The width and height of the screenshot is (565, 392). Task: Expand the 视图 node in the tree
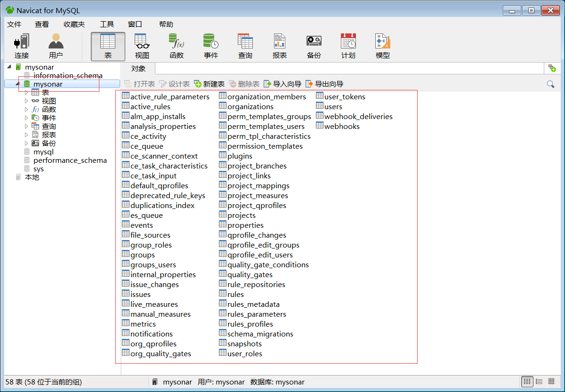(x=26, y=101)
